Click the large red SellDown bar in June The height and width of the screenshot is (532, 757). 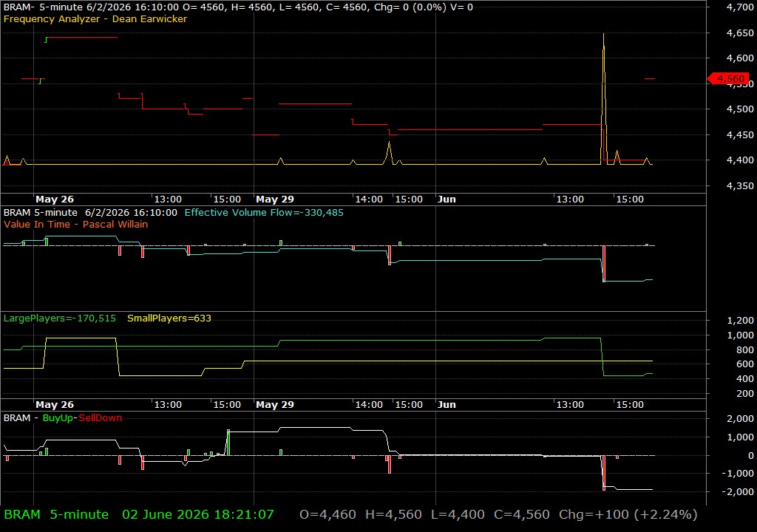pyautogui.click(x=603, y=473)
